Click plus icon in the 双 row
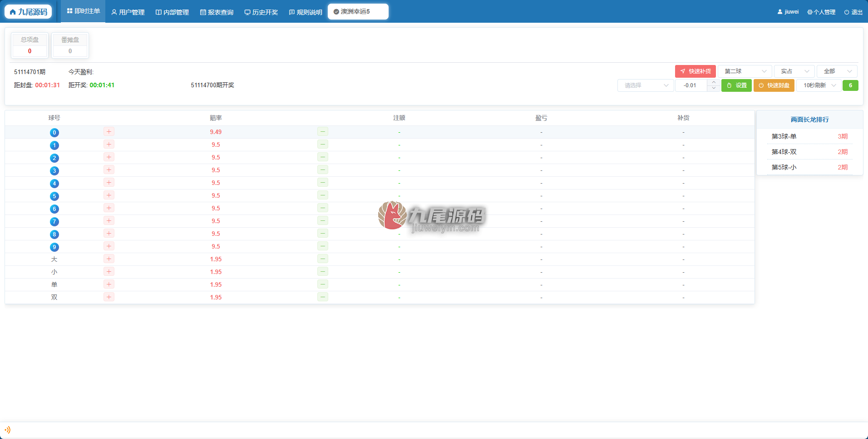Viewport: 868px width, 439px height. click(x=109, y=297)
